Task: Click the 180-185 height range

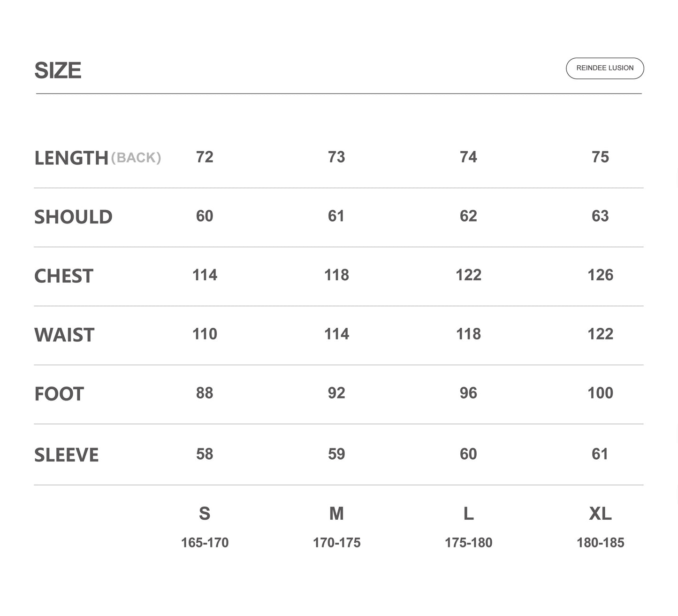Action: tap(600, 543)
